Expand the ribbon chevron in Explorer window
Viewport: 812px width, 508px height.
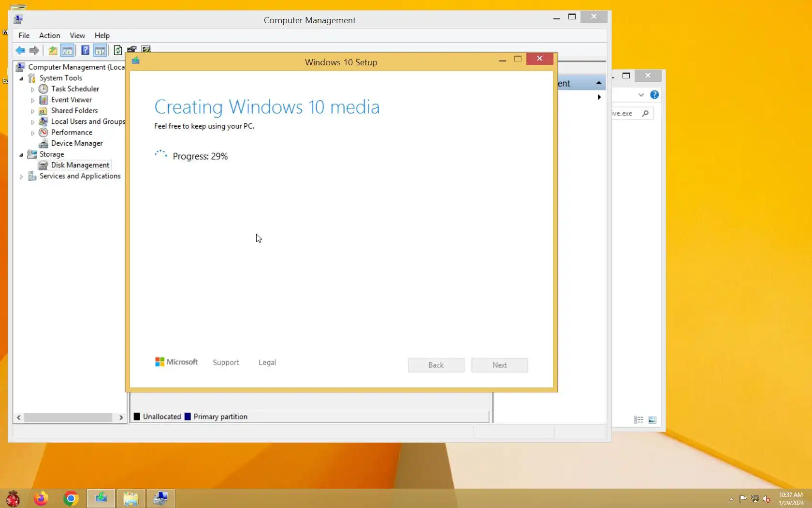(x=641, y=95)
